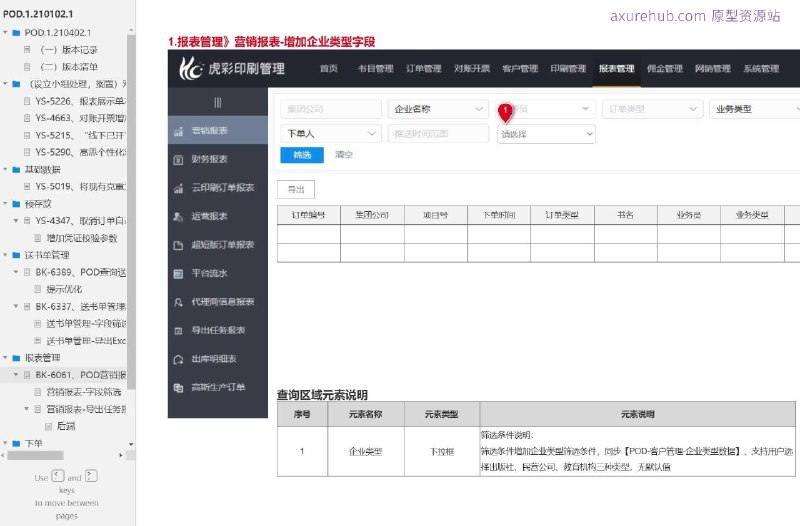Screen dimensions: 800x526
Task: Click the 集团公司 input field
Action: point(331,109)
